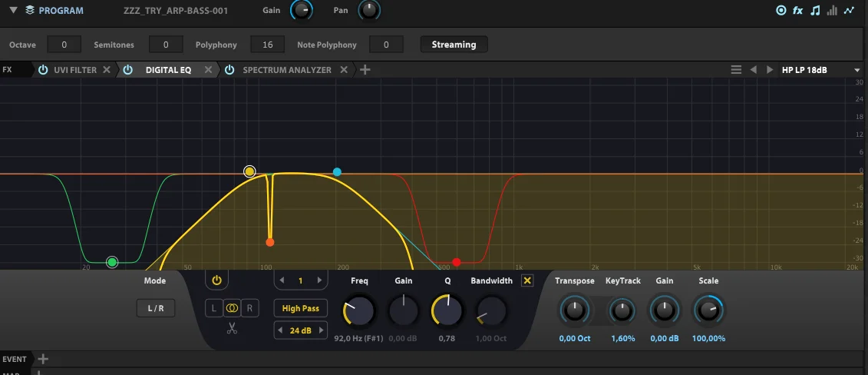The image size is (868, 375).
Task: Toggle UVI FILTER power button
Action: pyautogui.click(x=43, y=70)
